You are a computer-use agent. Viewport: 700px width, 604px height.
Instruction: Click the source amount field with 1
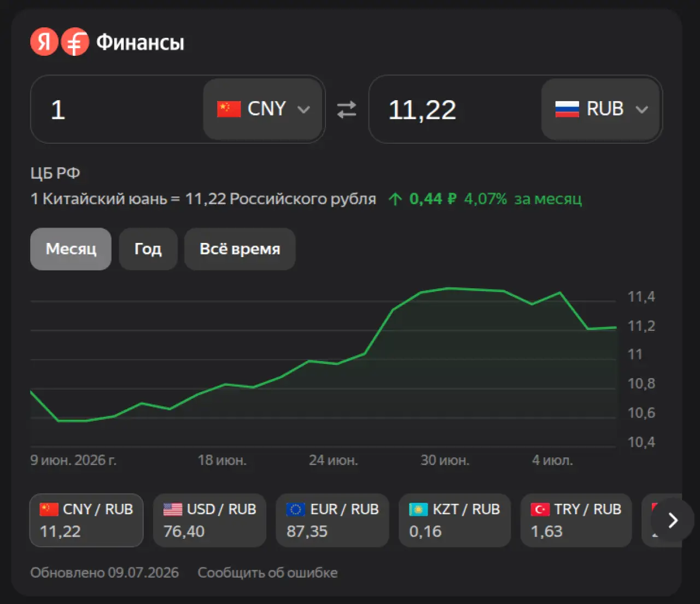(117, 109)
